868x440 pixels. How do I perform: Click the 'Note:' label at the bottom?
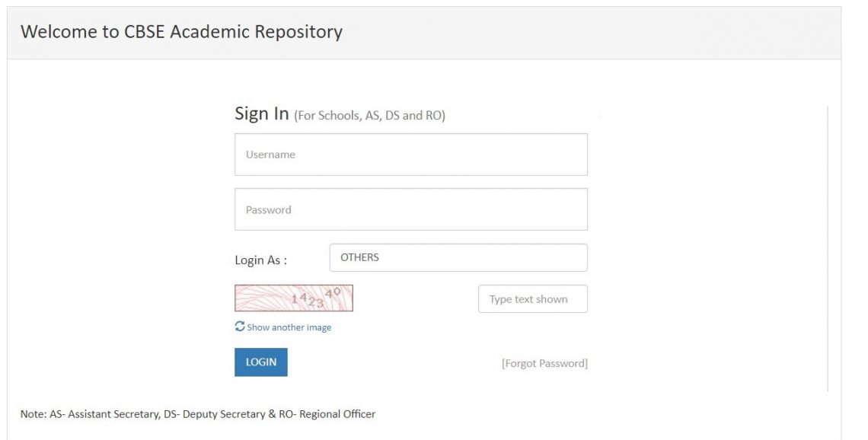32,414
